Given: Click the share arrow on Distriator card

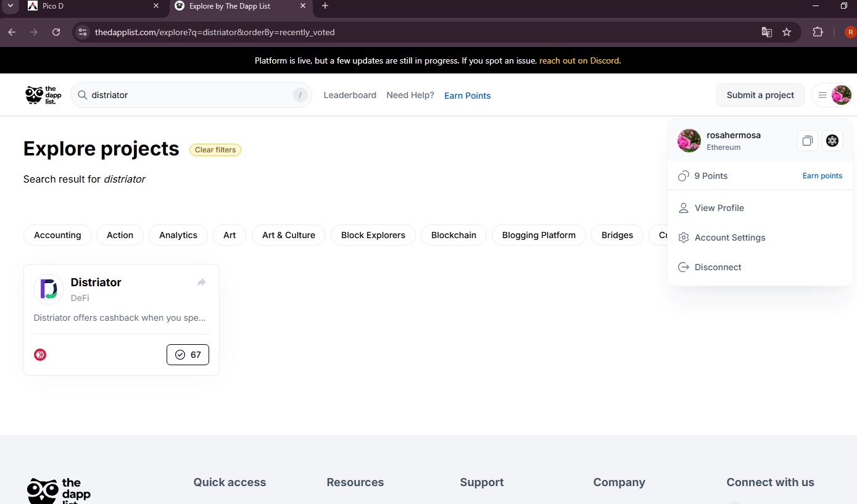Looking at the screenshot, I should (x=201, y=283).
